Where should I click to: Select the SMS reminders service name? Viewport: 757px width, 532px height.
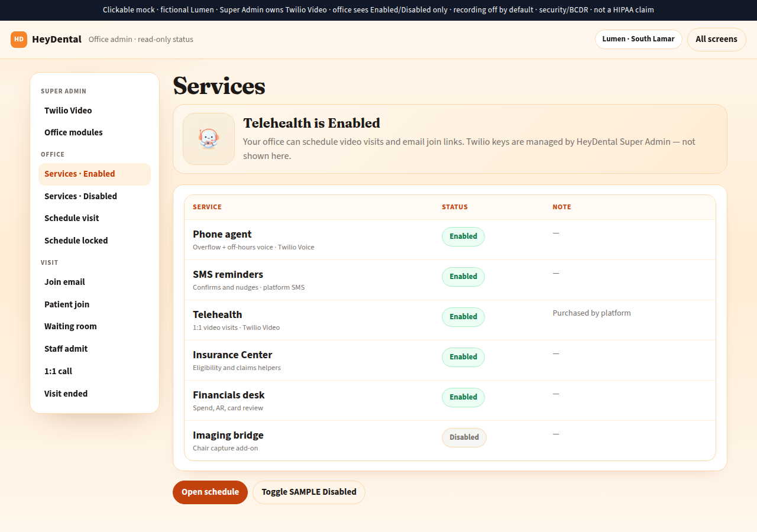[228, 274]
